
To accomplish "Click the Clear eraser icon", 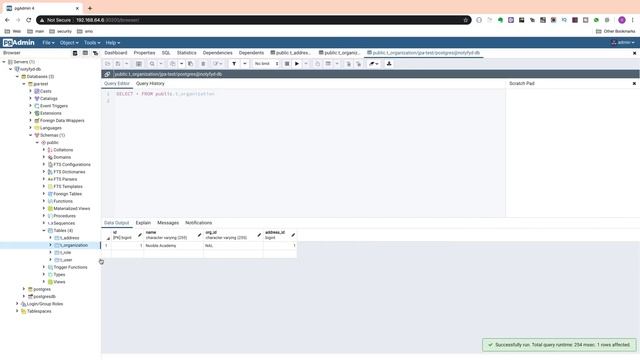I will pyautogui.click(x=371, y=64).
